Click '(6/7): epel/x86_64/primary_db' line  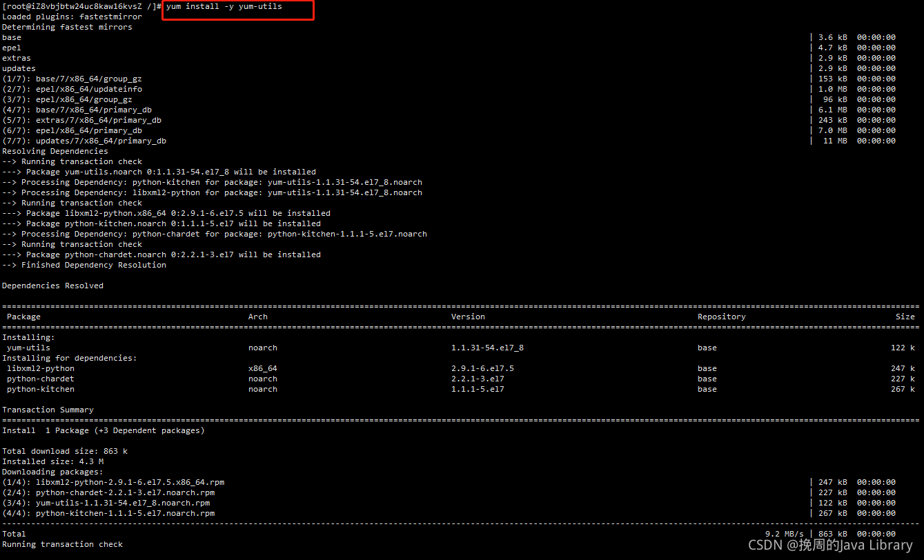(72, 130)
